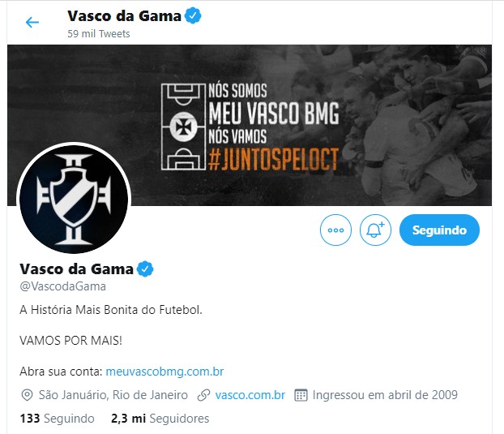This screenshot has width=504, height=434.
Task: Open the Meu Vasco BMG banner image
Action: (250, 125)
